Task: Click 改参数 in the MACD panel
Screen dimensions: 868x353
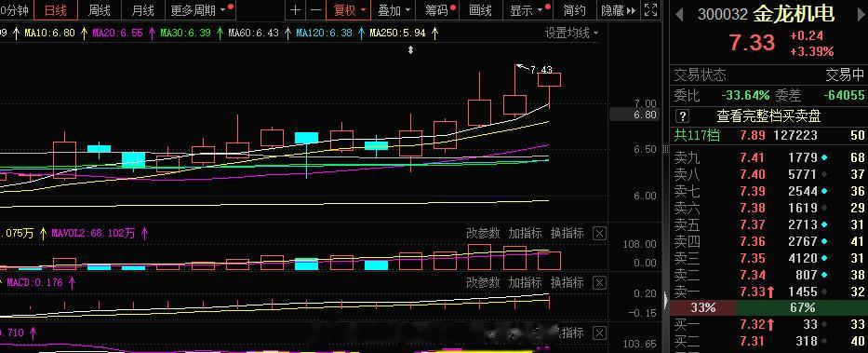Action: [483, 282]
